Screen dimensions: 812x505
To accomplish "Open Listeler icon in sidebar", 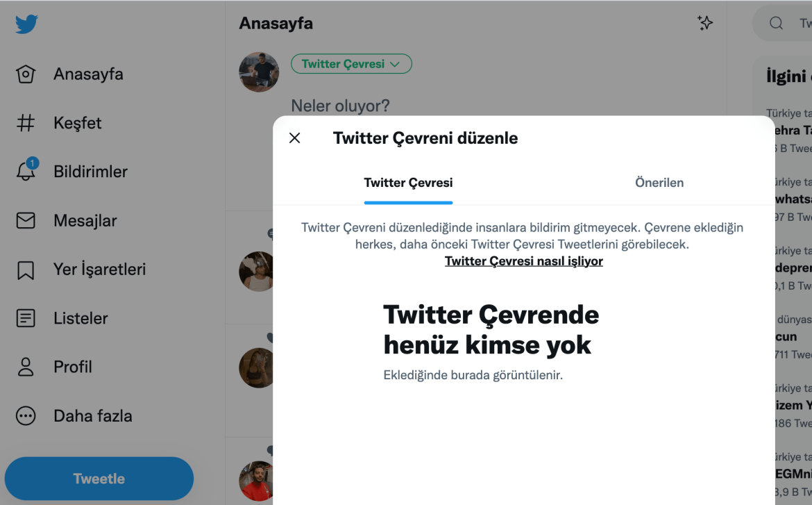I will (x=26, y=318).
